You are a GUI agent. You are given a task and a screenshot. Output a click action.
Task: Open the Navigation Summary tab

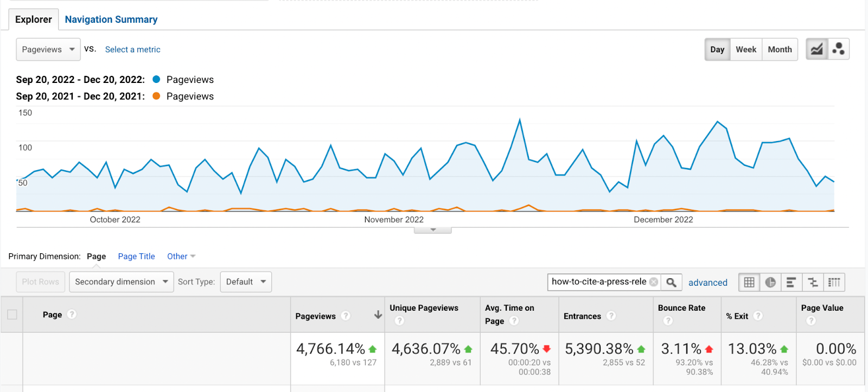[x=111, y=20]
